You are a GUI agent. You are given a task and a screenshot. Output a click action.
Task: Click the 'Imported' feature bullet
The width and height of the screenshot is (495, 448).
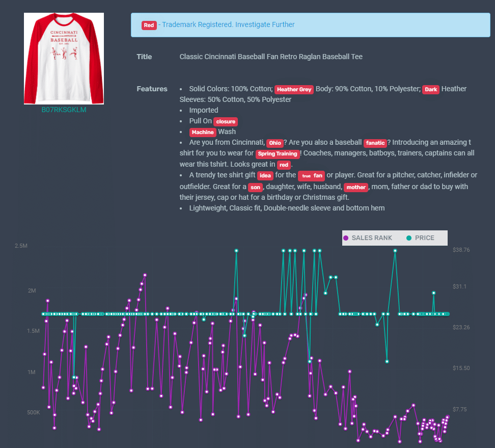point(204,110)
